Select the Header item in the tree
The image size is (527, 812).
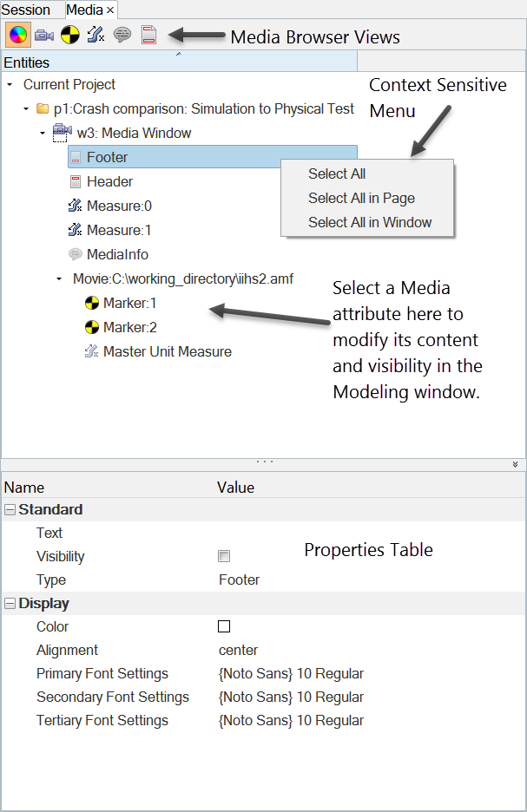[x=109, y=182]
